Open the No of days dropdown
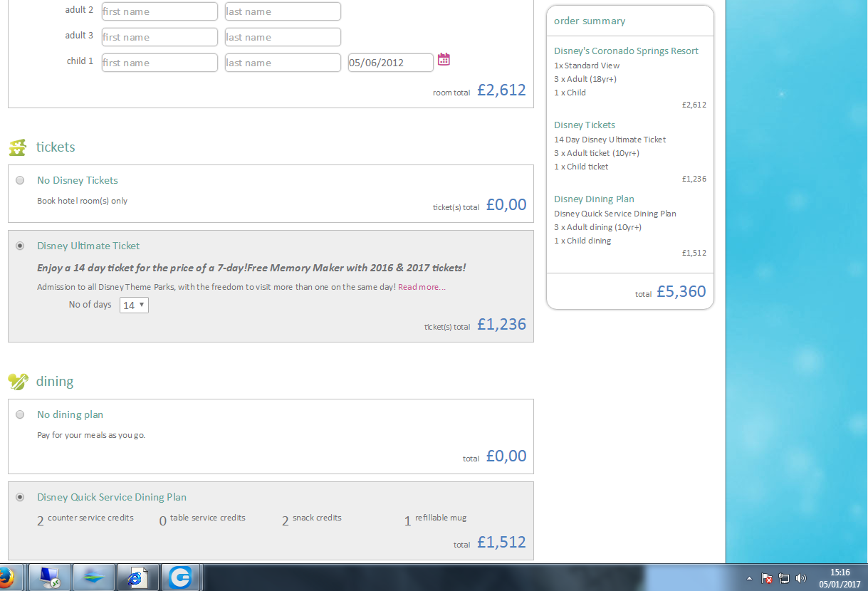Screen dimensions: 868x591 point(134,305)
